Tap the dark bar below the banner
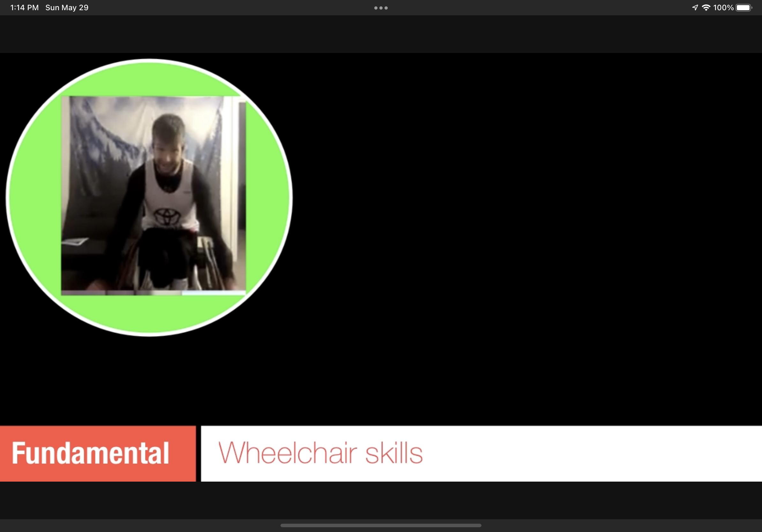Image resolution: width=762 pixels, height=532 pixels. pos(381,500)
